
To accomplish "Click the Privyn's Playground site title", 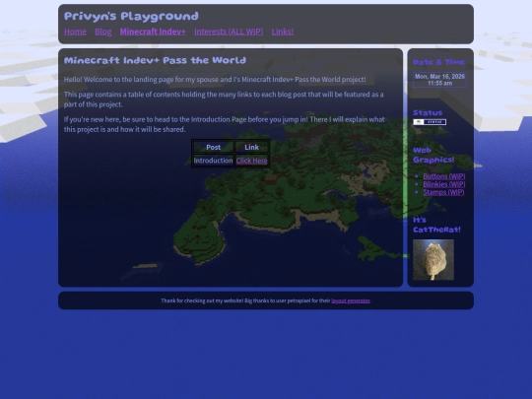I will pos(131,16).
